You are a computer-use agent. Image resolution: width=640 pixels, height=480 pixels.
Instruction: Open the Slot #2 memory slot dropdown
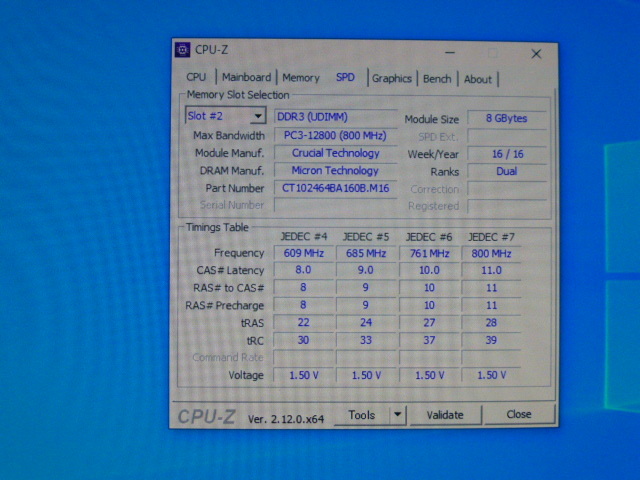[x=225, y=116]
